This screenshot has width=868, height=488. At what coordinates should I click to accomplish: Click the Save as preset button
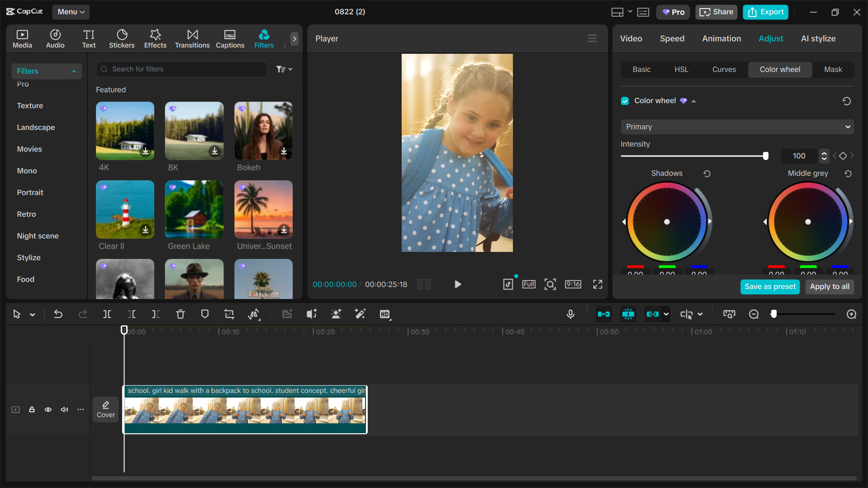coord(770,286)
